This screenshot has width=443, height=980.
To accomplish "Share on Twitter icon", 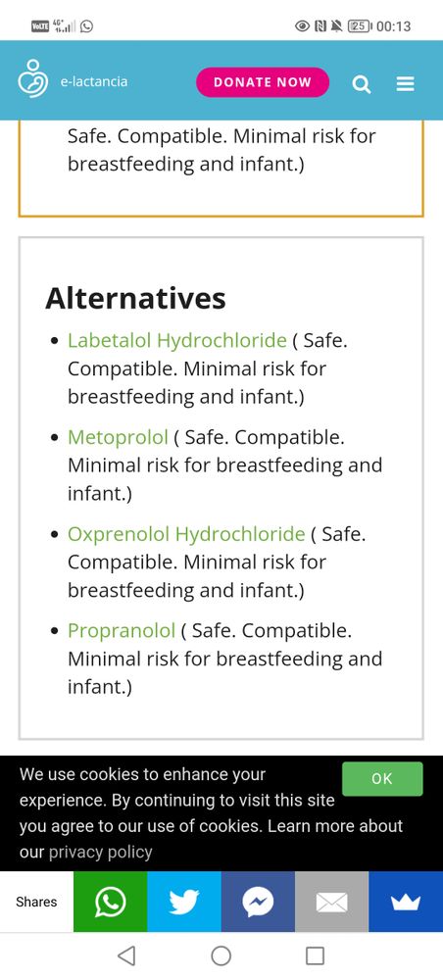I will [x=184, y=902].
